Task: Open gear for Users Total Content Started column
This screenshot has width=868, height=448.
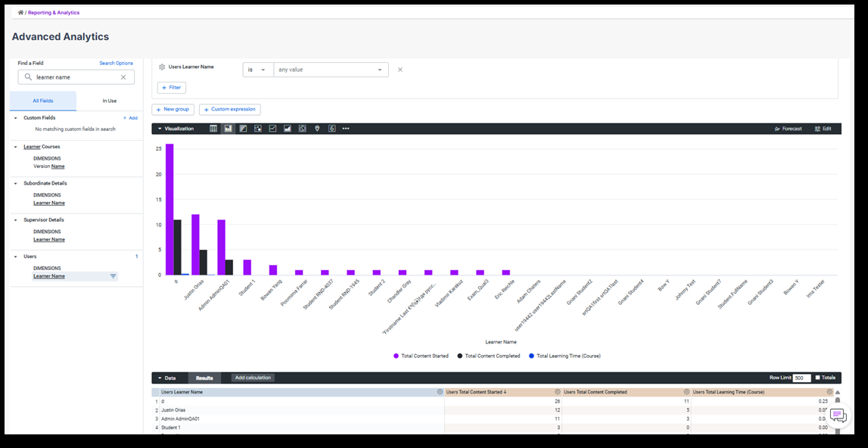Action: tap(558, 391)
